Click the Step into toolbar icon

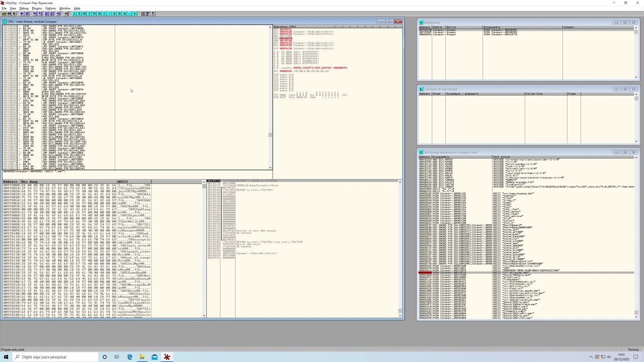tap(35, 14)
